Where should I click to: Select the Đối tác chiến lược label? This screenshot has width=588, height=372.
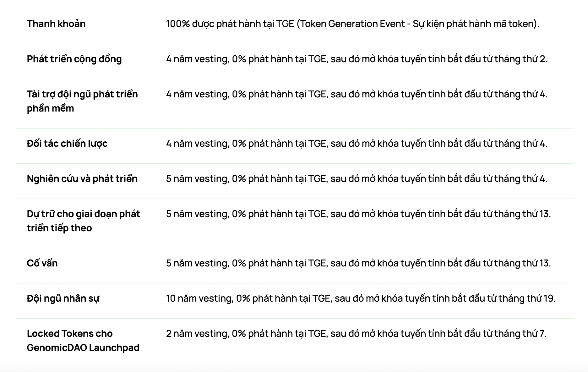pos(67,144)
